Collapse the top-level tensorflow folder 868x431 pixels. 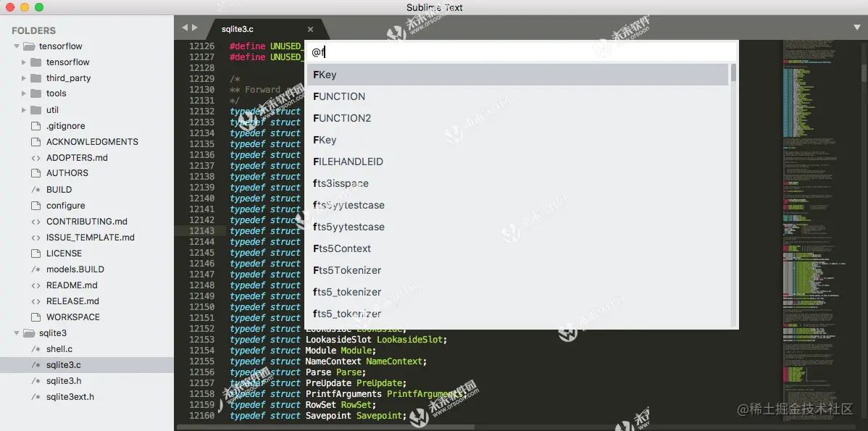(x=17, y=46)
